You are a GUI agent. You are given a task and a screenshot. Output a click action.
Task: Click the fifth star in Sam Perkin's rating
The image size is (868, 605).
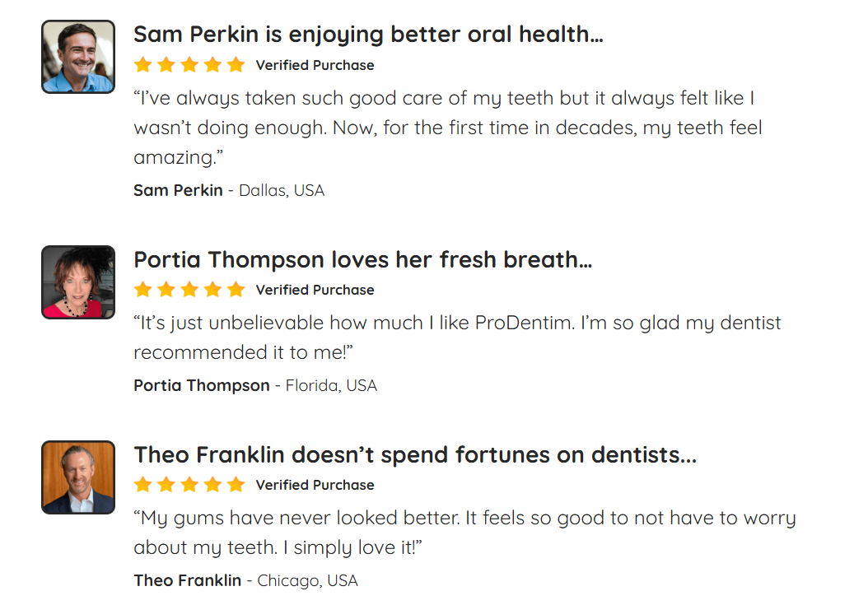pyautogui.click(x=236, y=65)
